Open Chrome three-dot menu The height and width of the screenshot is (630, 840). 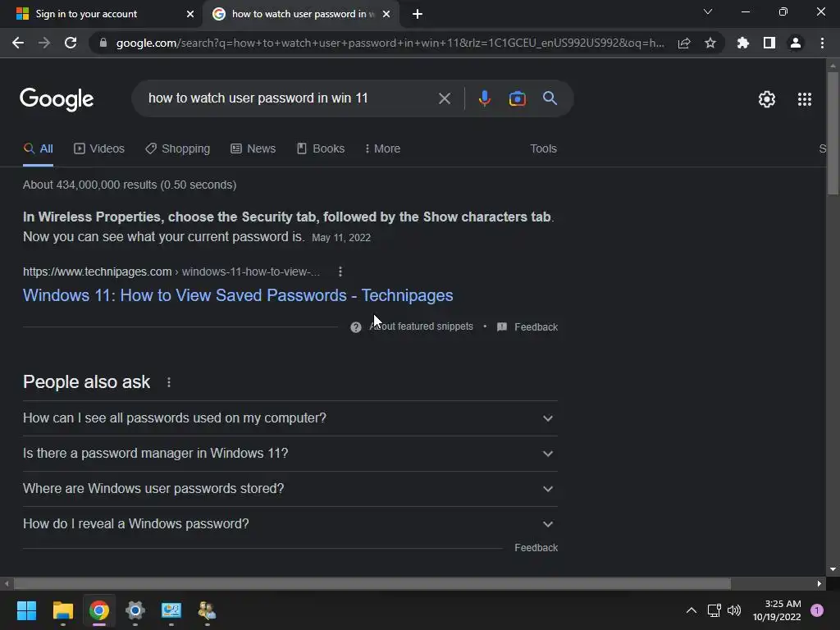(822, 43)
